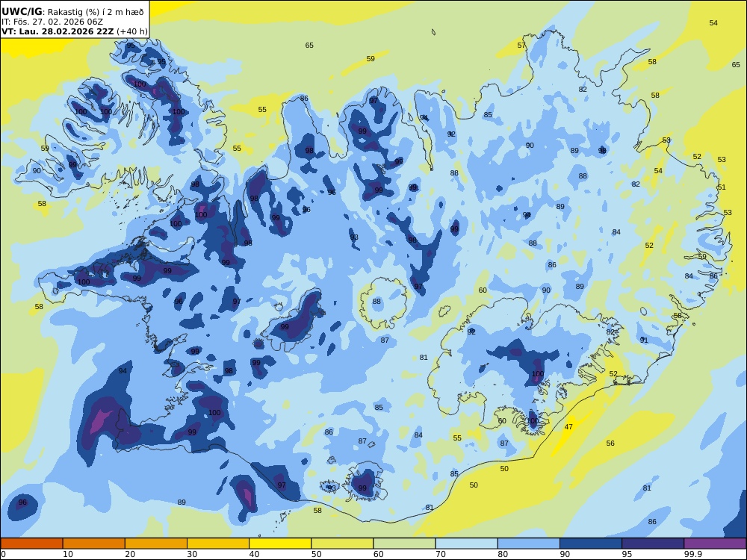This screenshot has width=747, height=560.
Task: Select the medium blue 80–90 legend swatch
Action: pyautogui.click(x=529, y=544)
